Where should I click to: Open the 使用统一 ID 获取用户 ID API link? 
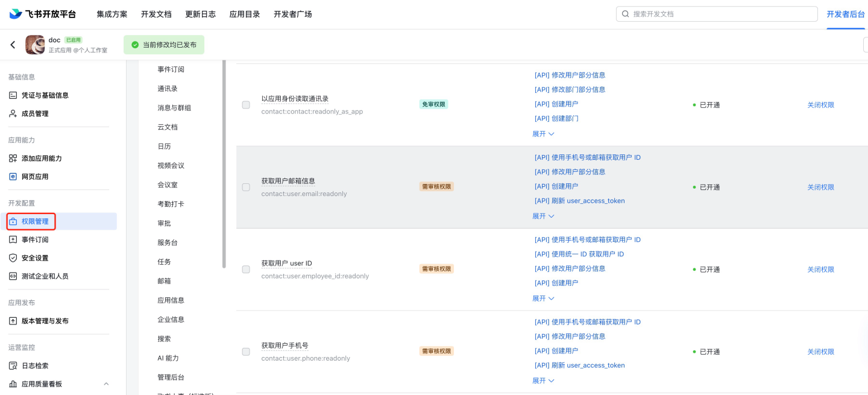(579, 254)
